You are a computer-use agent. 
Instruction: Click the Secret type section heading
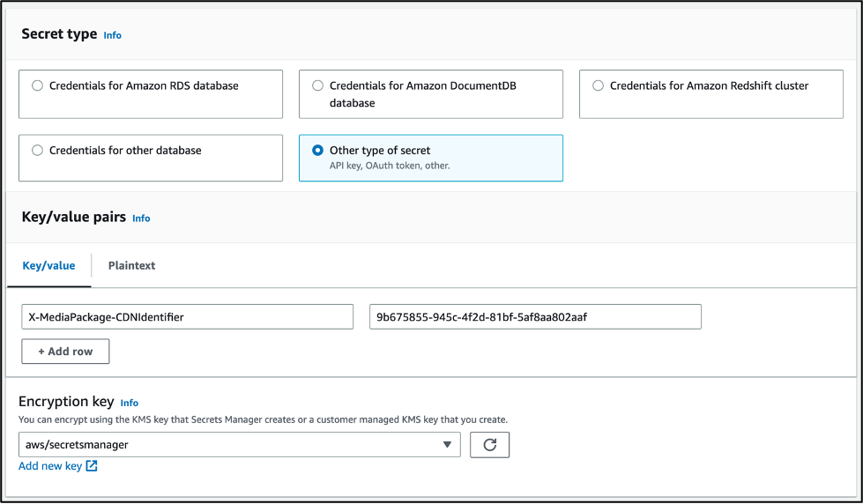pyautogui.click(x=59, y=34)
